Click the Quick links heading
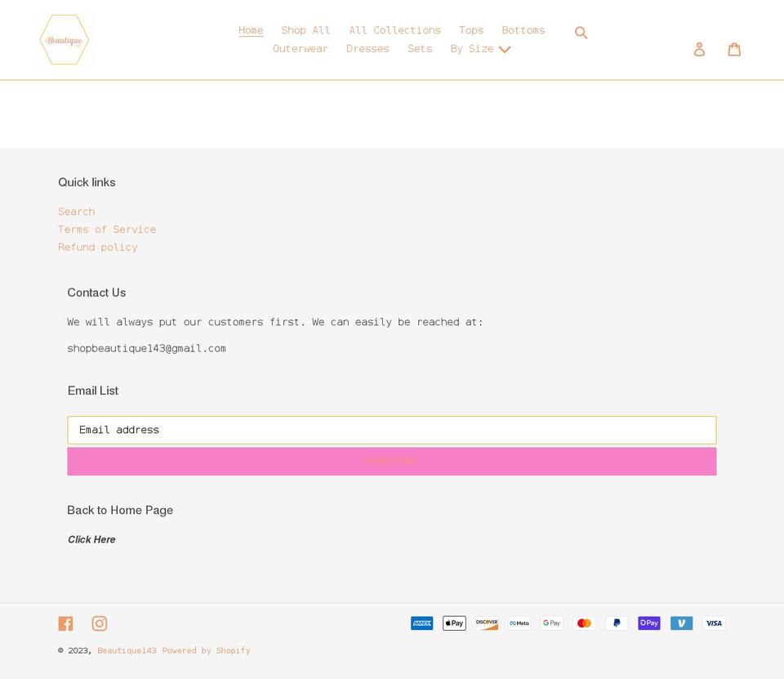Screen dimensions: 784x679 click(87, 182)
